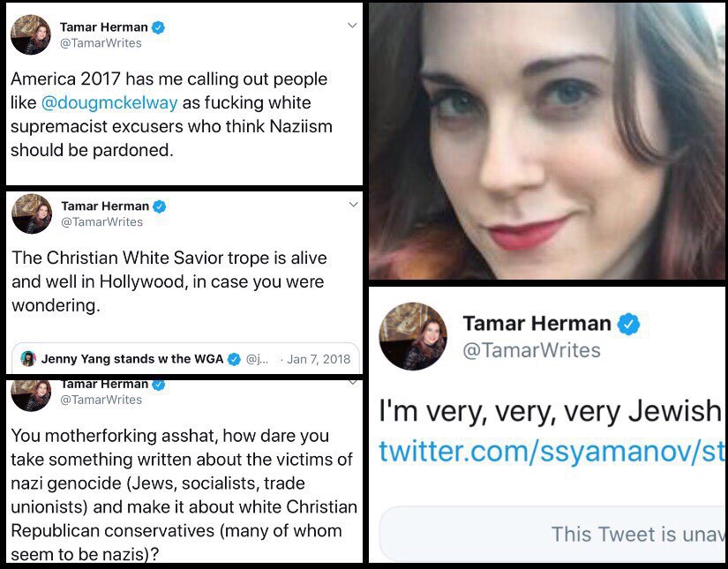The width and height of the screenshot is (728, 569).
Task: Expand the chevron menu on the "motherforking asshat" tweet
Action: (353, 383)
